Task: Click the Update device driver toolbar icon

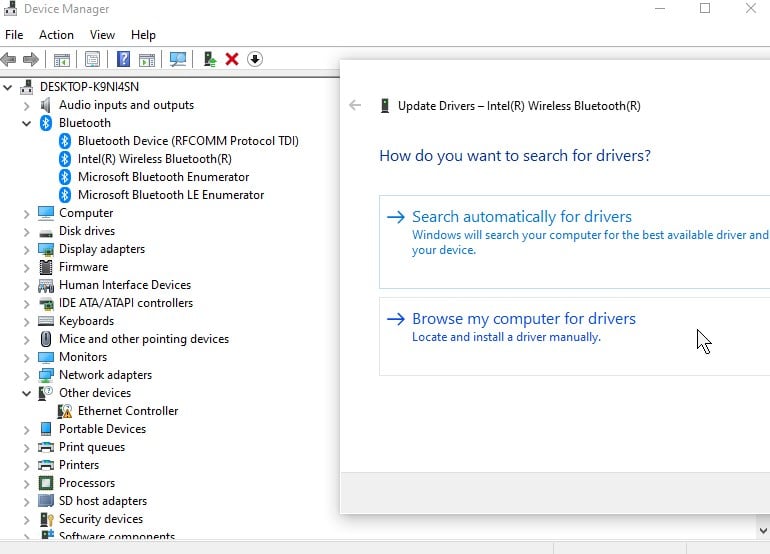Action: [x=210, y=59]
